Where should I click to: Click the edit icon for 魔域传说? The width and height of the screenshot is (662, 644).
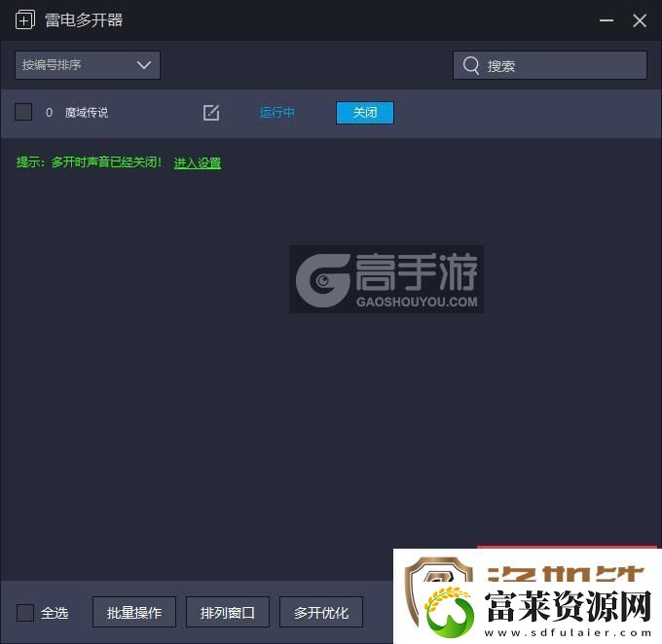tap(211, 113)
